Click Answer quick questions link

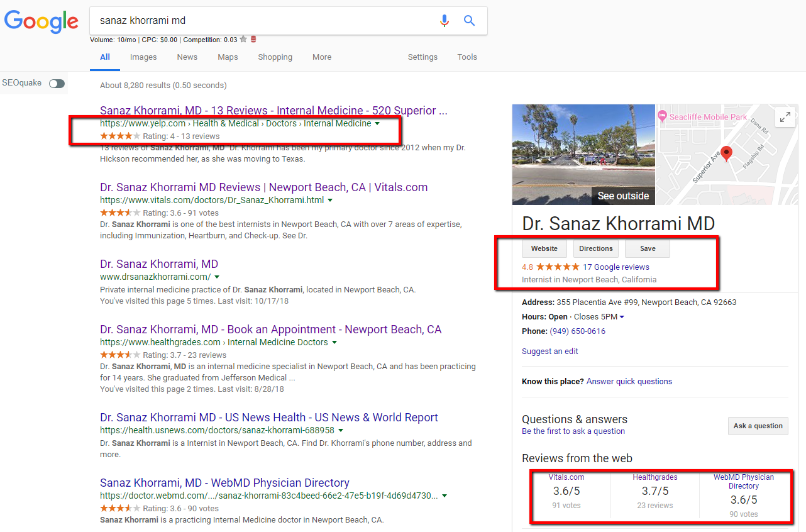[x=629, y=382]
